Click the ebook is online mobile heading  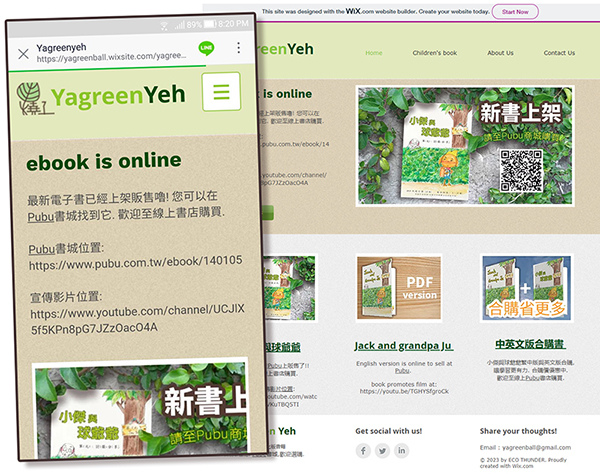click(104, 161)
